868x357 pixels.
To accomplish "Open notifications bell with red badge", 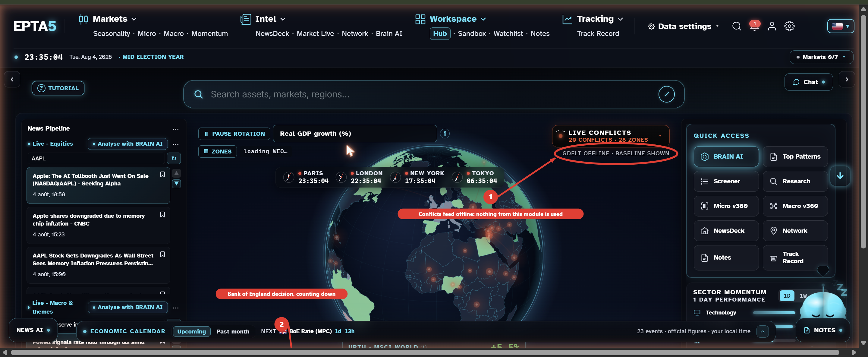I will [754, 26].
